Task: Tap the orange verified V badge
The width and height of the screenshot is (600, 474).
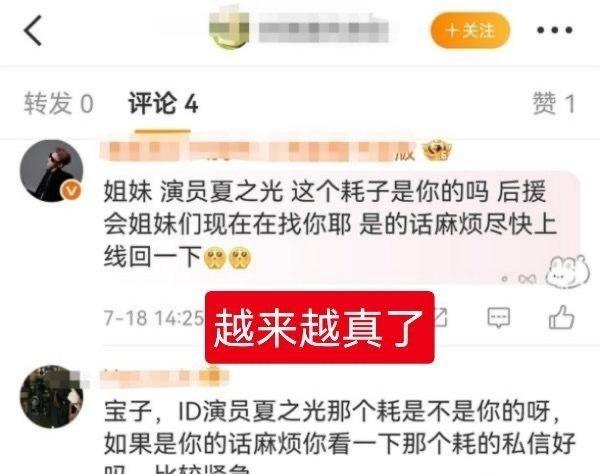Action: tap(72, 189)
